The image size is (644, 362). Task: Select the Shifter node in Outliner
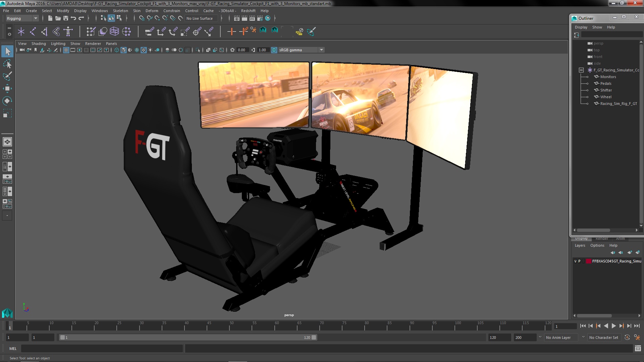pos(606,90)
